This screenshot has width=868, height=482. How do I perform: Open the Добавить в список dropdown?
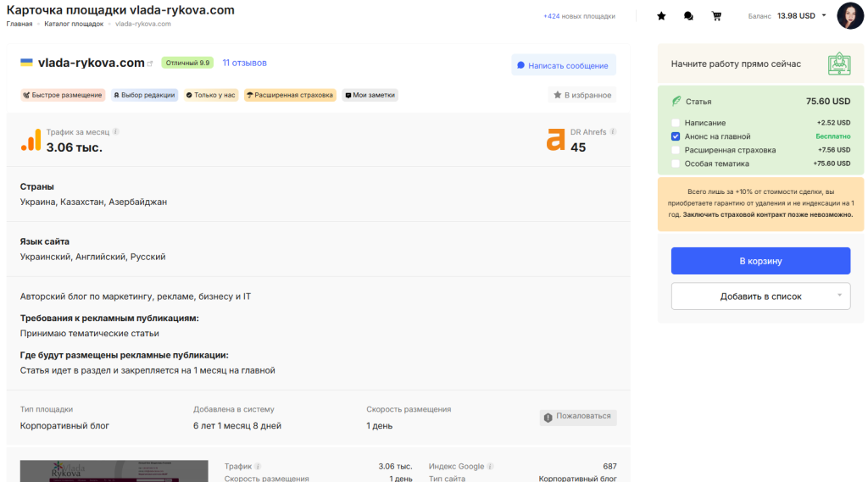[x=760, y=296]
